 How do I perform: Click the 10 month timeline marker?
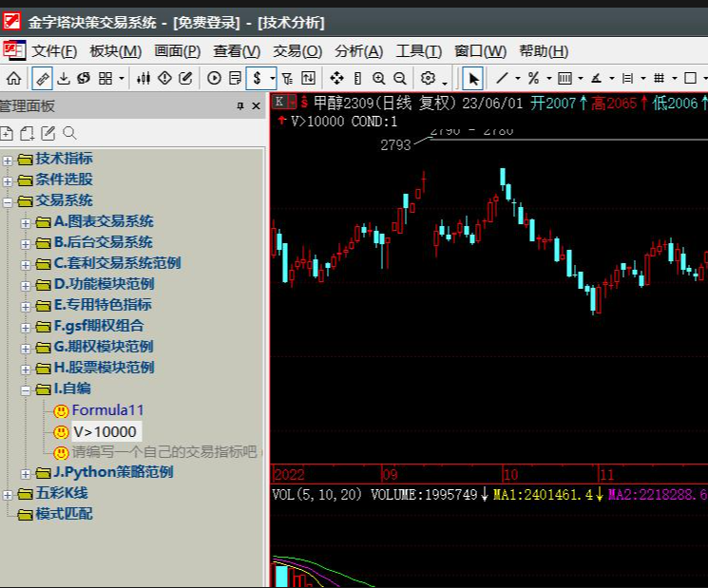[x=510, y=475]
